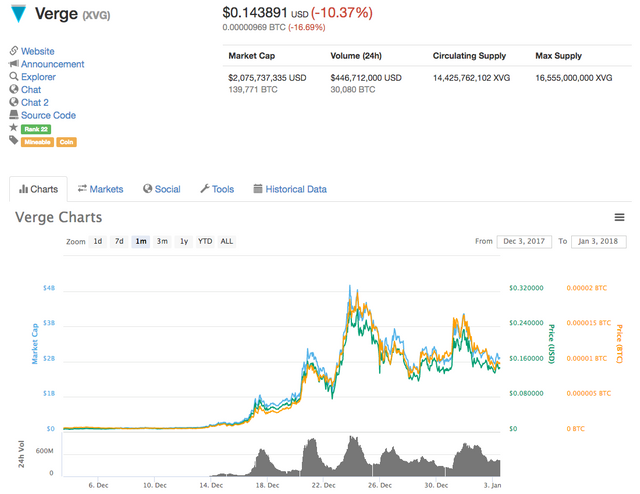Click the To date field Jan 3, 2018
640x494 pixels.
[x=598, y=241]
